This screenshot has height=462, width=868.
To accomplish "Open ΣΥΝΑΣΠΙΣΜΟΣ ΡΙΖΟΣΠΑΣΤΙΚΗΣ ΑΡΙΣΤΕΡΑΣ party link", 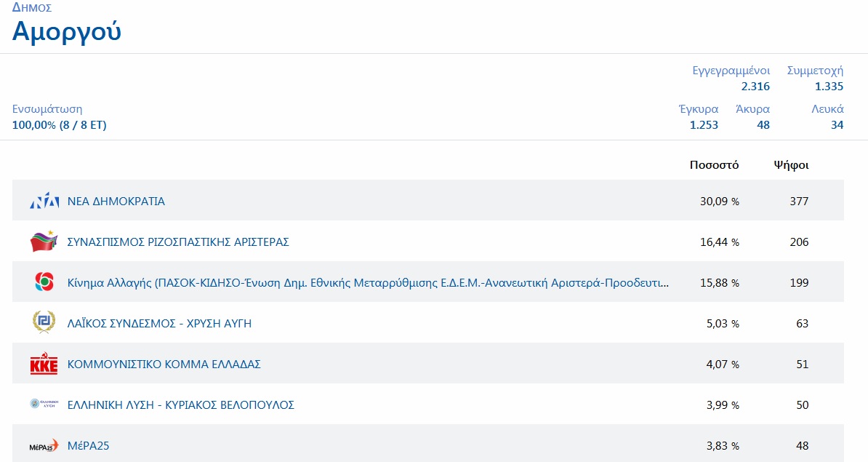I will coord(177,242).
